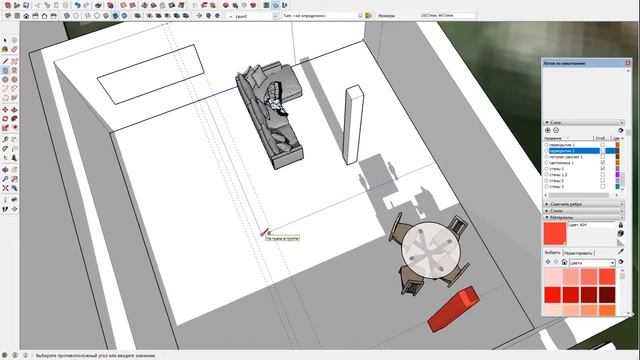Toggle visibility checkbox of потолок layer
Screen dimensions: 640x360
click(602, 157)
